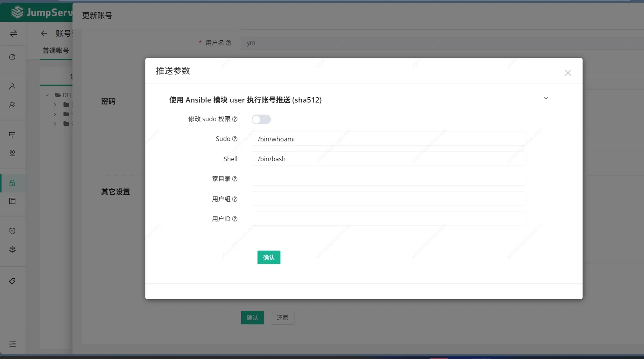Click the 用户ID input field
Screen dimensions: 644x359
click(x=388, y=219)
